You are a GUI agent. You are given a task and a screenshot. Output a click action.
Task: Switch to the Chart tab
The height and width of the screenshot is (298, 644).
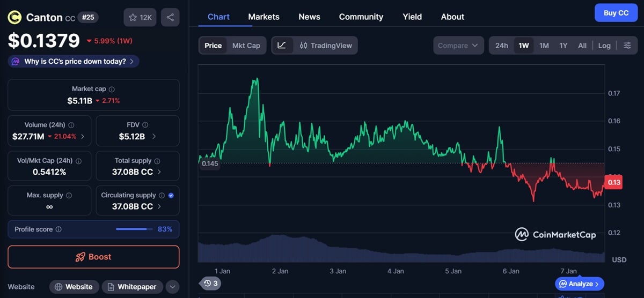(x=218, y=17)
